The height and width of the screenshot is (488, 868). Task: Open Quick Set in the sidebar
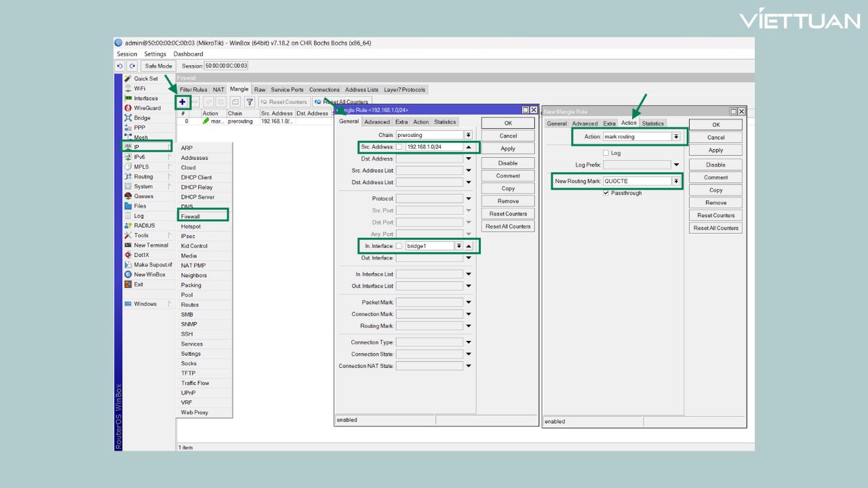pos(145,79)
